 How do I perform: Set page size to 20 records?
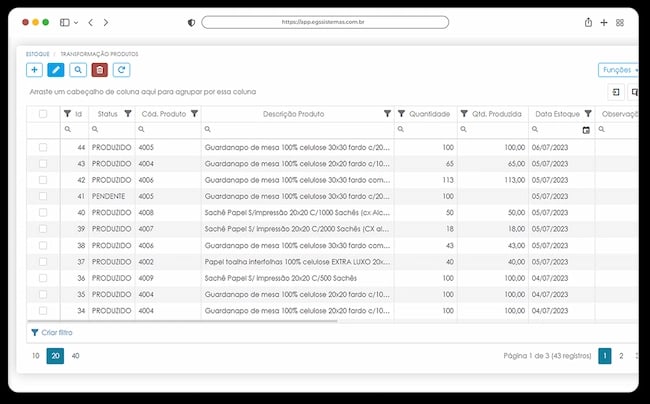point(55,356)
